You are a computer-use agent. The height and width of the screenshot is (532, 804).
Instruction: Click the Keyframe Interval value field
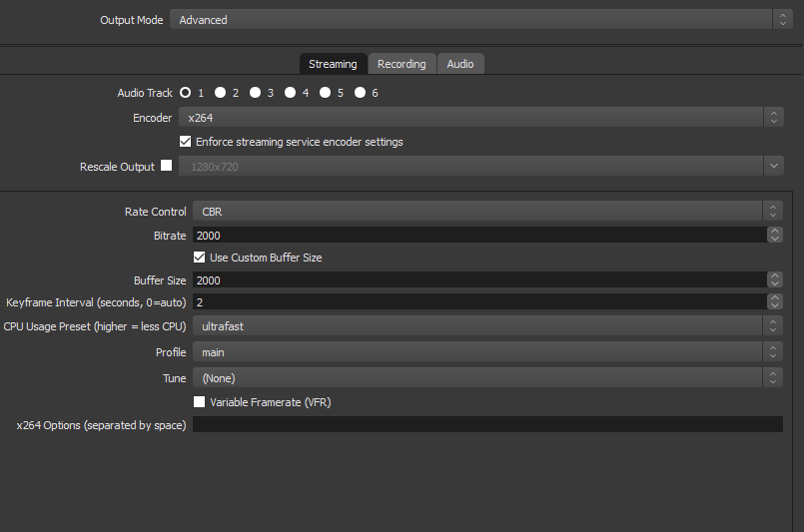(480, 302)
